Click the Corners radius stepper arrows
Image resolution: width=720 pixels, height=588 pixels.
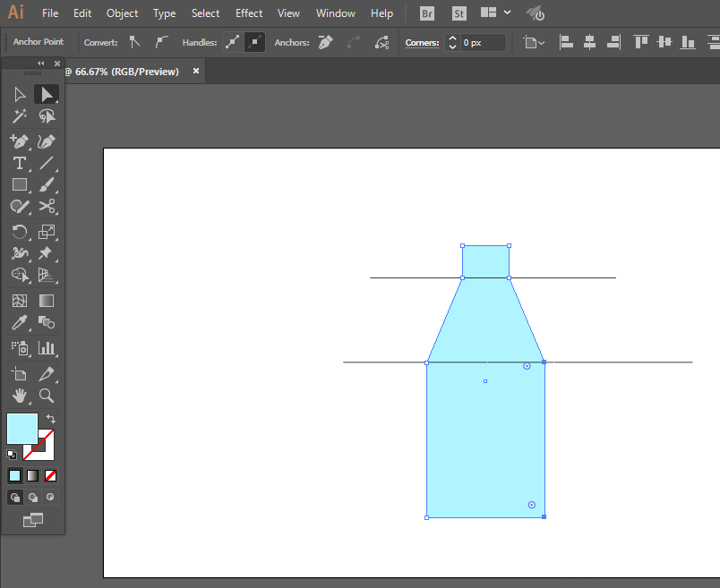tap(452, 43)
